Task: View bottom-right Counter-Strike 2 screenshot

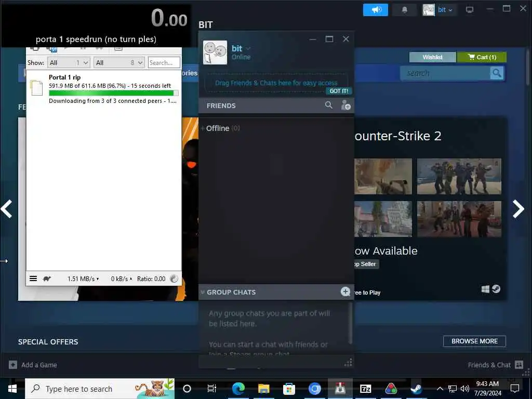Action: [459, 219]
